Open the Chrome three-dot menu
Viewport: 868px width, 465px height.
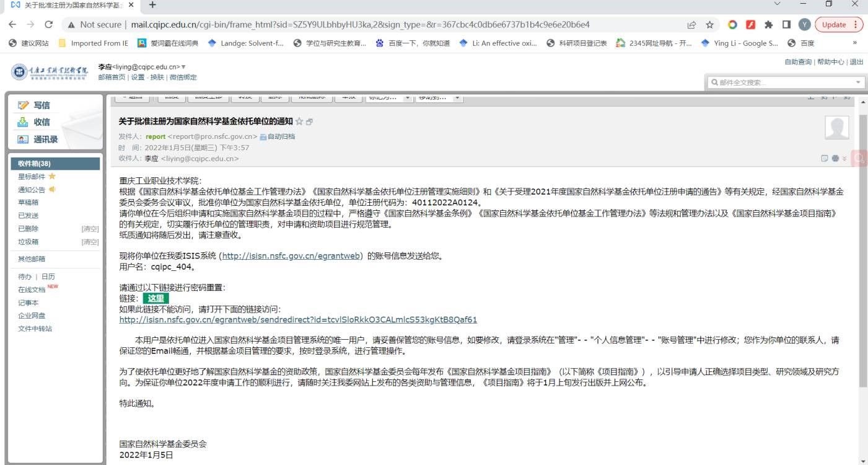point(856,25)
